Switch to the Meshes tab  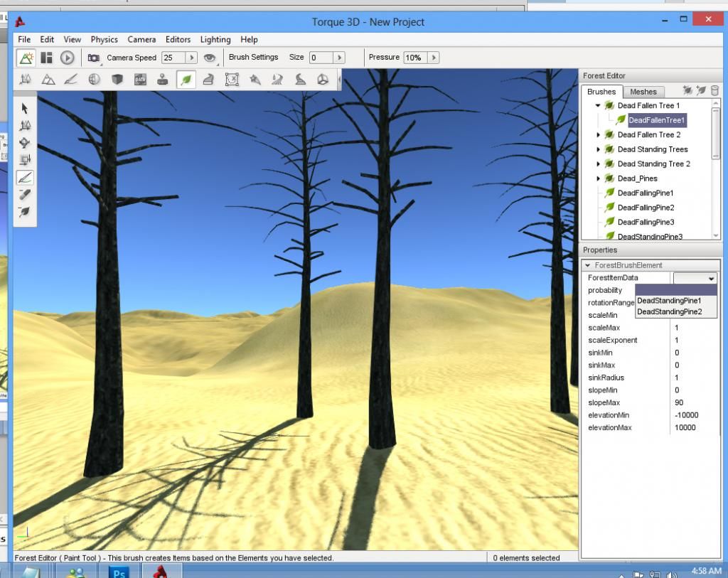(643, 92)
